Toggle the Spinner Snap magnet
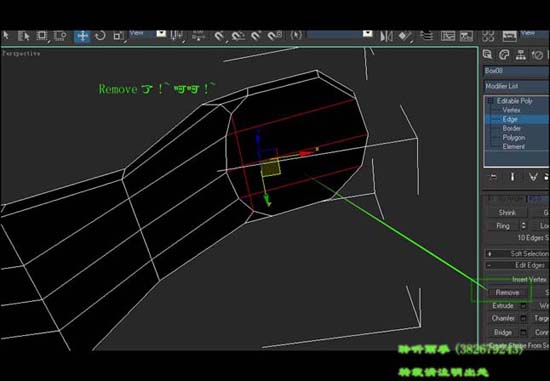 click(275, 36)
